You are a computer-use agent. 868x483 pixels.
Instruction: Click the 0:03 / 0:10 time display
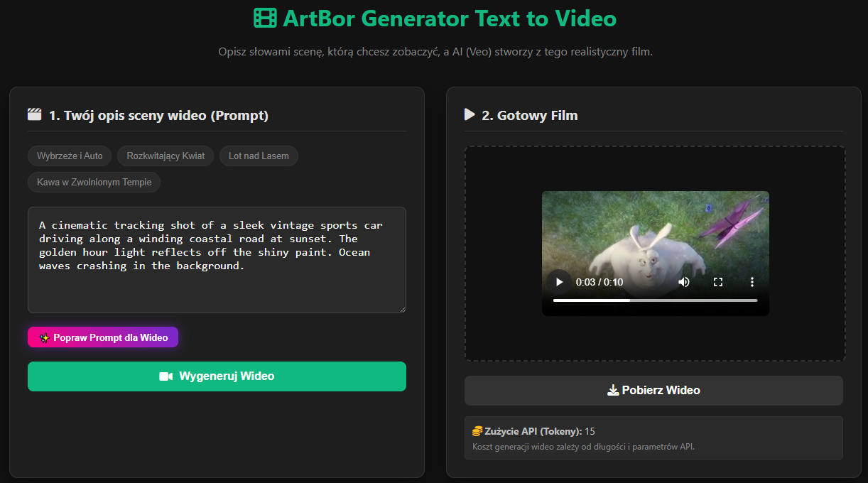pos(599,282)
